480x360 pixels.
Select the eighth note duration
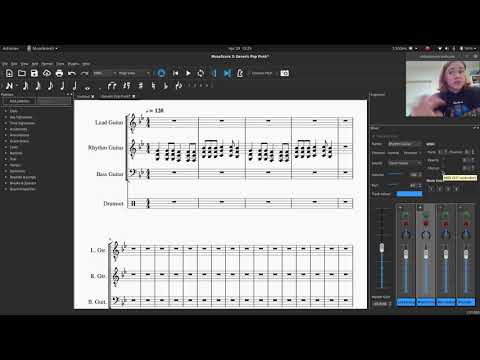coord(50,86)
